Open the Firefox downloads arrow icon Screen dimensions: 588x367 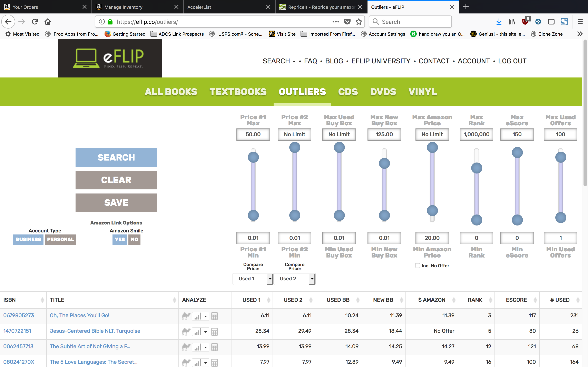[499, 22]
